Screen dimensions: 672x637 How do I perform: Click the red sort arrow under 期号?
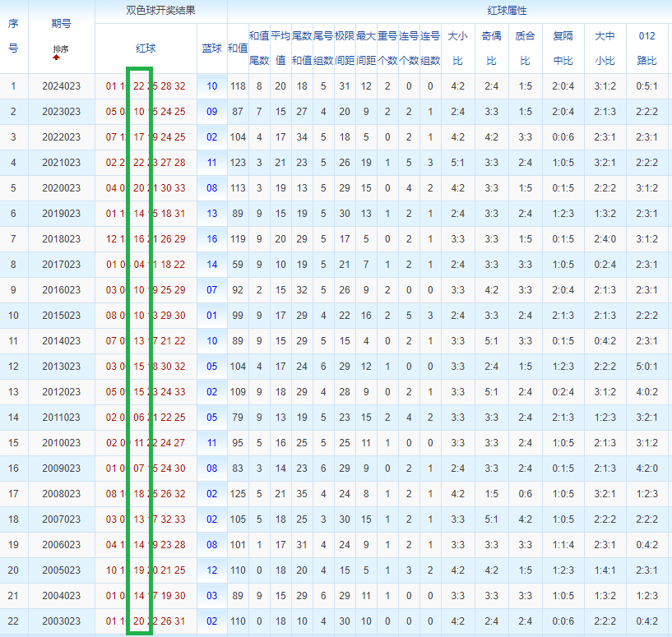point(56,58)
